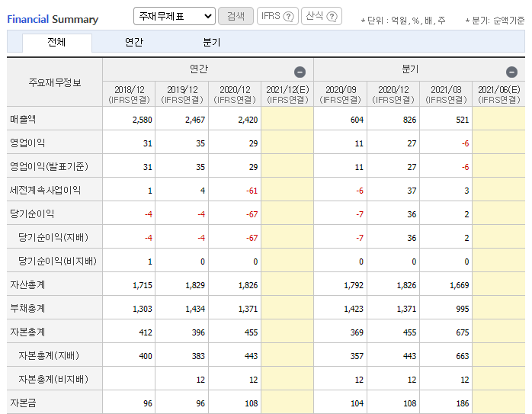
Task: Click the 521 quarterly revenue value
Action: [463, 120]
